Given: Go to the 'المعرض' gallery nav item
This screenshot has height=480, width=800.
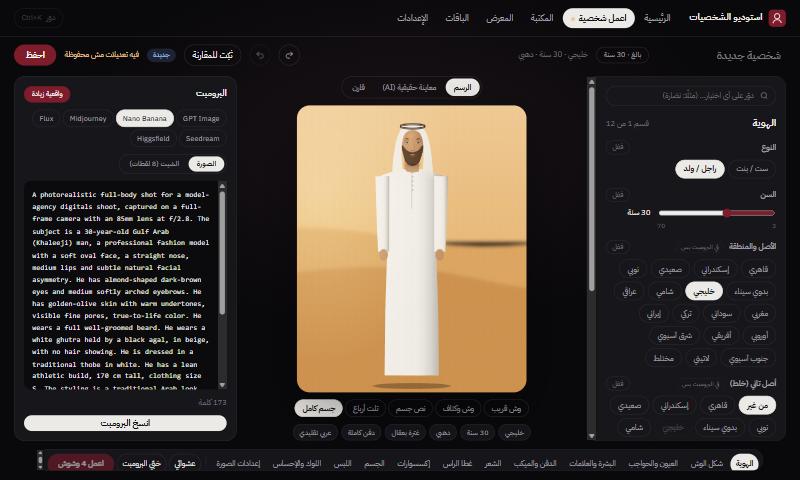Looking at the screenshot, I should [499, 18].
